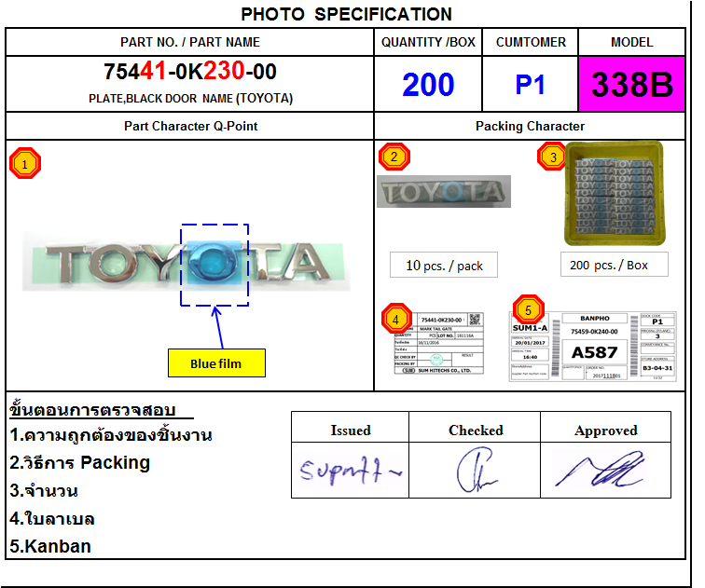The width and height of the screenshot is (705, 588).
Task: Select step "5.Kanban"
Action: (x=50, y=546)
